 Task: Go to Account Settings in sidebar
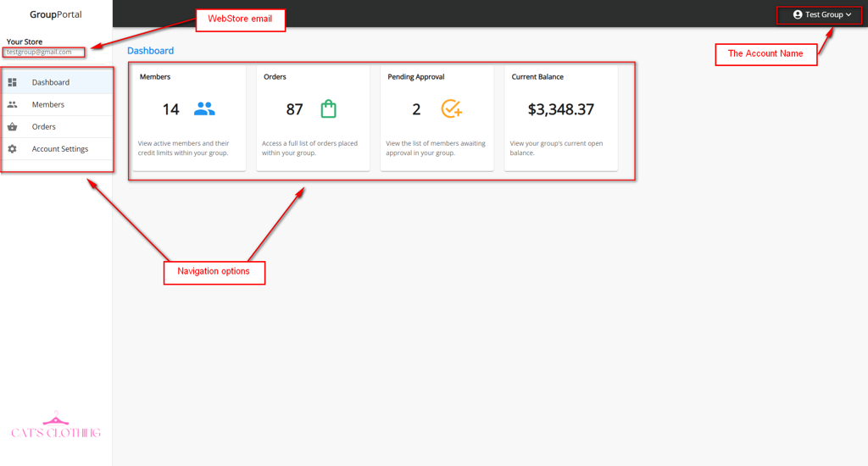coord(60,149)
